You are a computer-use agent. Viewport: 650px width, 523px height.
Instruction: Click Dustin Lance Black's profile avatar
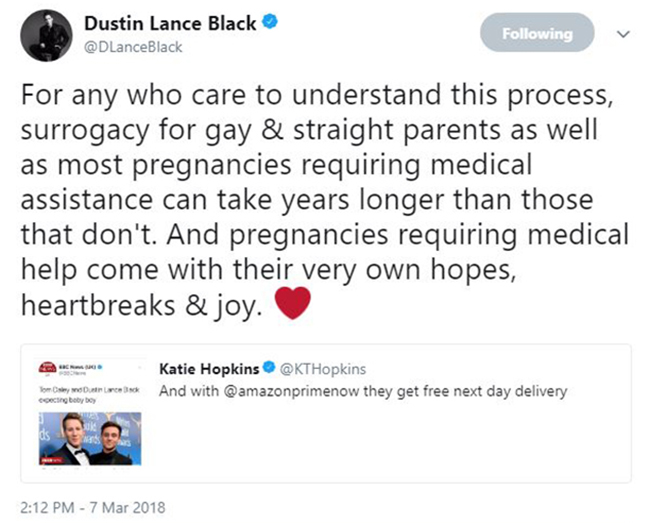pyautogui.click(x=45, y=36)
